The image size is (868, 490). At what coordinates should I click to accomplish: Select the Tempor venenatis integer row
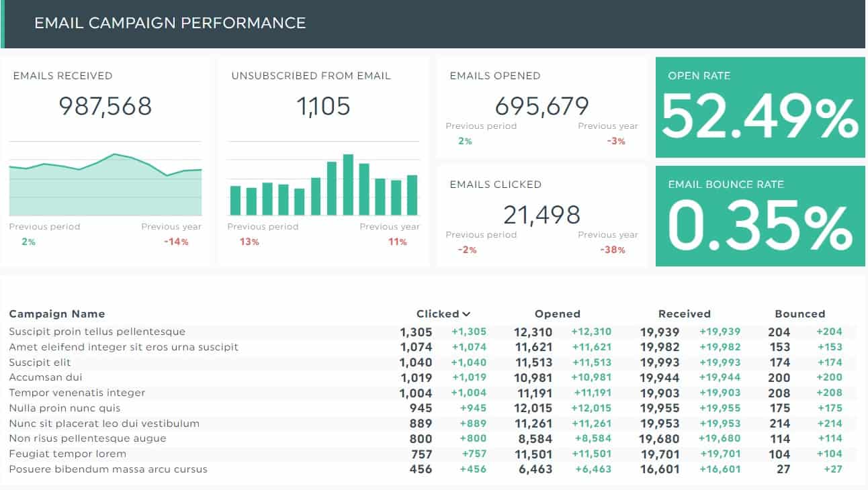(x=433, y=393)
